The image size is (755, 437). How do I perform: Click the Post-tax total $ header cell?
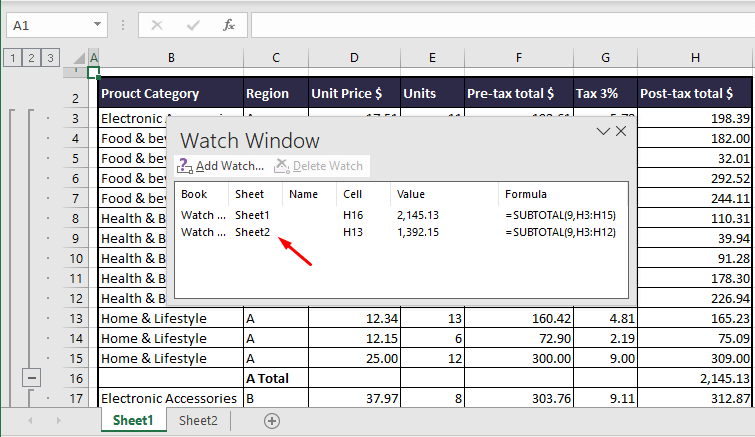[x=695, y=93]
